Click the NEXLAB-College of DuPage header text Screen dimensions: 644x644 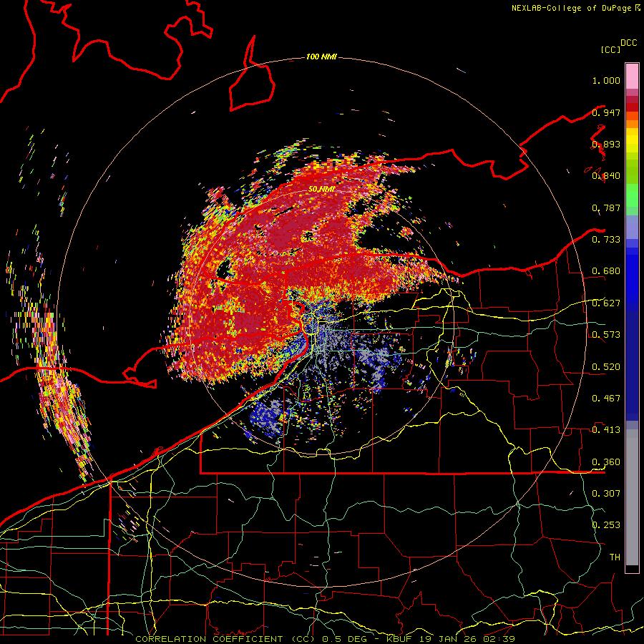pyautogui.click(x=572, y=8)
